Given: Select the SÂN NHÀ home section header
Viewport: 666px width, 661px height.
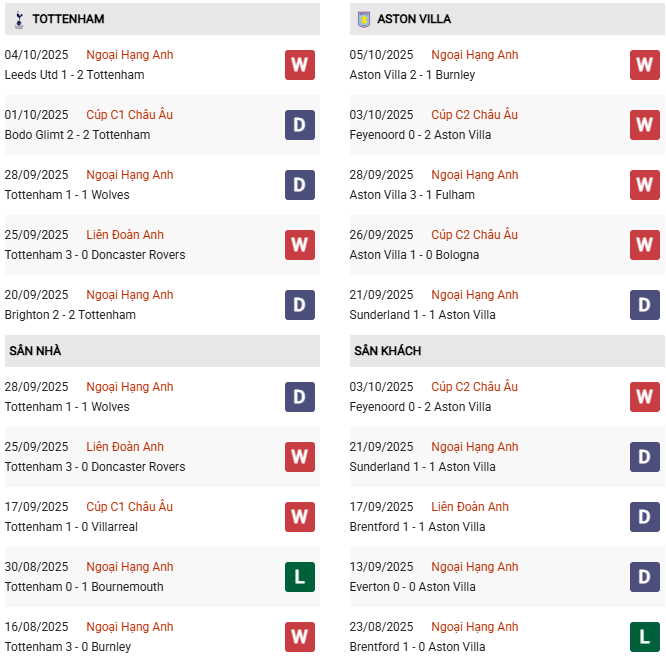Looking at the screenshot, I should (x=35, y=351).
